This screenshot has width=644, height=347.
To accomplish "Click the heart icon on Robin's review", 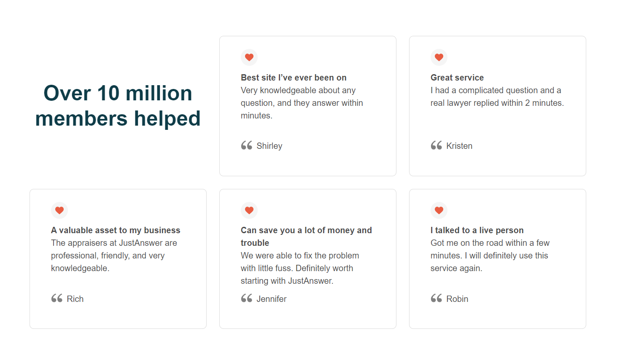I will (x=439, y=210).
